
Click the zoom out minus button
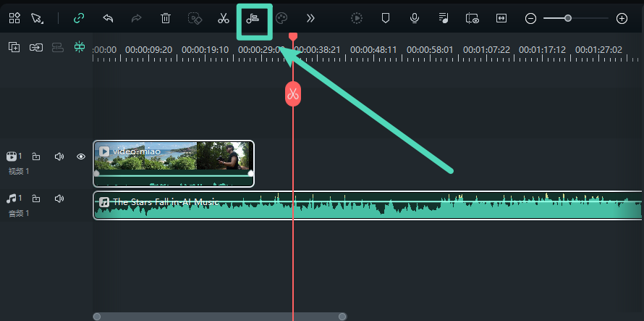[530, 19]
